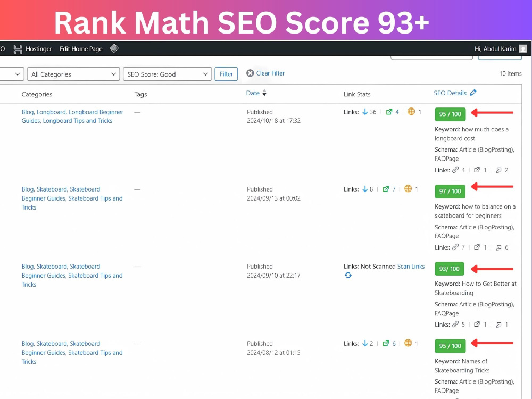Click the Clear Filter X icon
The height and width of the screenshot is (399, 532).
click(250, 73)
